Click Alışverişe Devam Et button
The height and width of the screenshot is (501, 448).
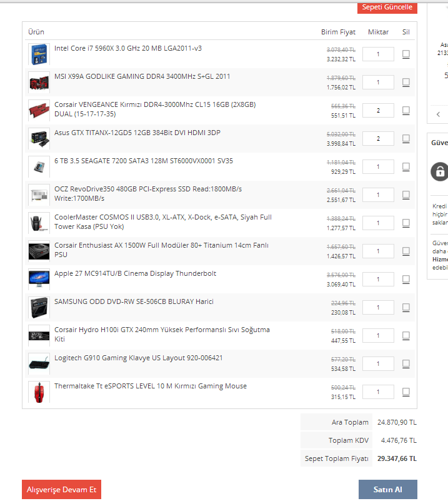click(62, 489)
